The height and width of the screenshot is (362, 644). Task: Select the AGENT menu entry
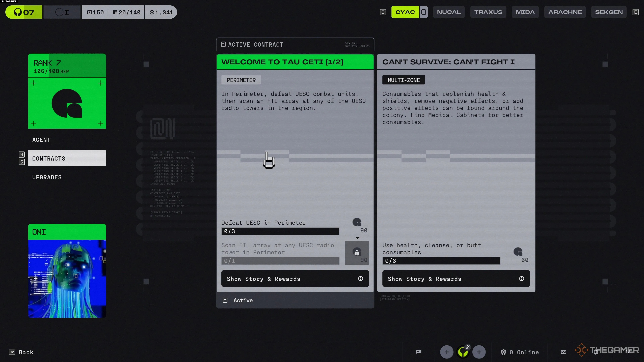[x=41, y=140]
